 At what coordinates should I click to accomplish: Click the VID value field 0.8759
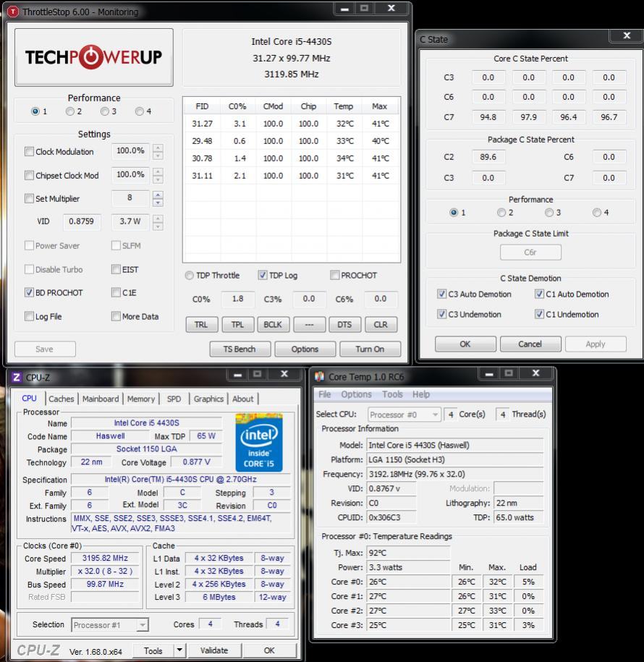click(82, 221)
